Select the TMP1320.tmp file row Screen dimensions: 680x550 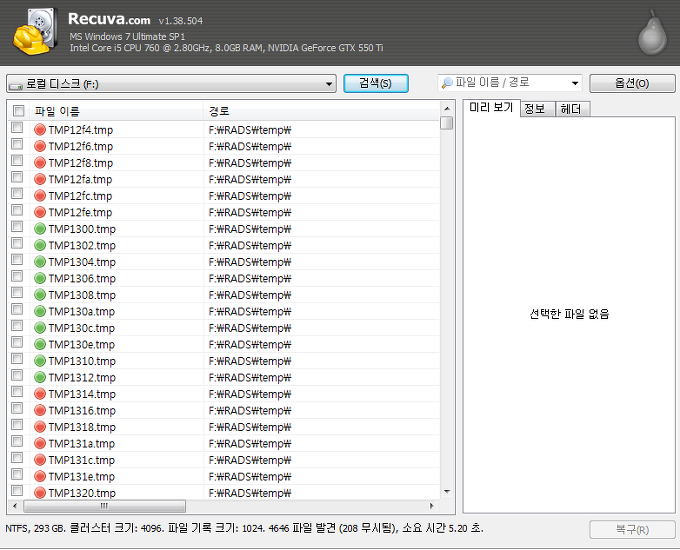[x=223, y=493]
